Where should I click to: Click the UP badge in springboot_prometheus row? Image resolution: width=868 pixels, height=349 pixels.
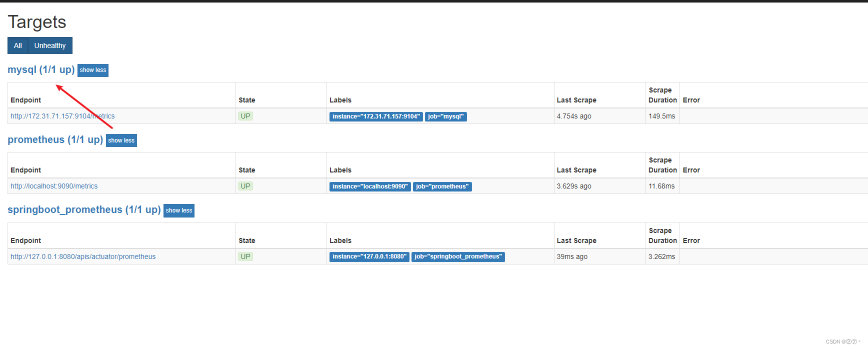point(245,256)
